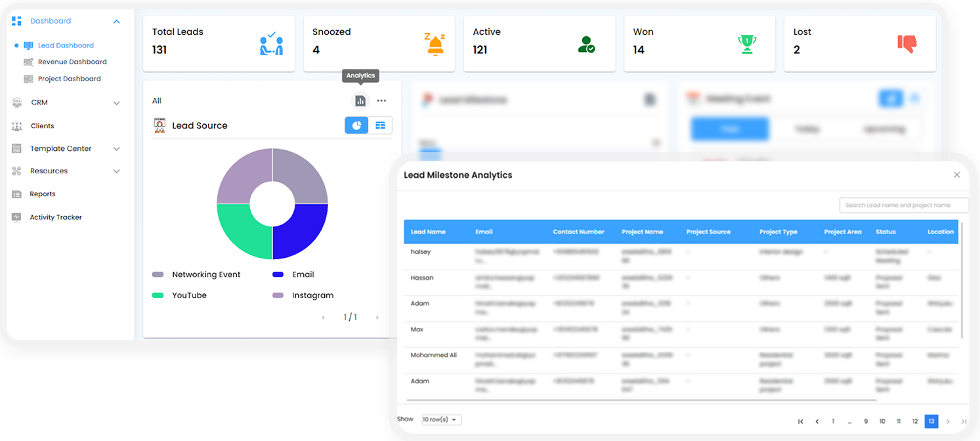Screen dimensions: 980x441
Task: Select the Max lead row
Action: 681,335
